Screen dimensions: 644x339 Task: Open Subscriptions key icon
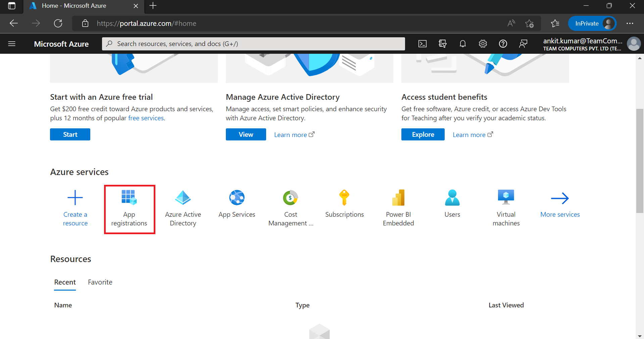(x=344, y=198)
